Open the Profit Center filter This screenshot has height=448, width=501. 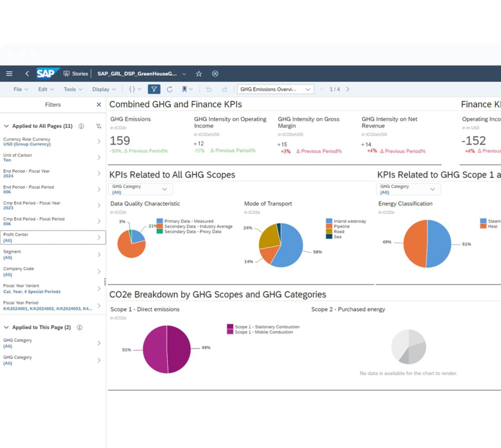[53, 237]
